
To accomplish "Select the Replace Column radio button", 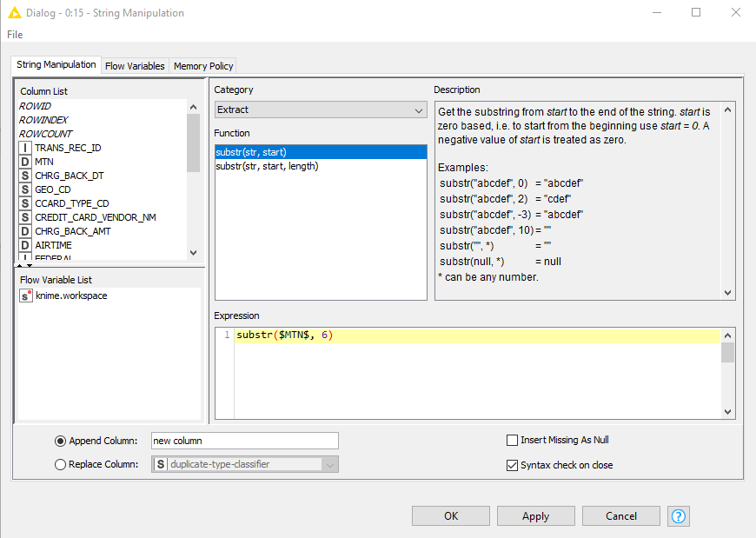I will point(60,465).
